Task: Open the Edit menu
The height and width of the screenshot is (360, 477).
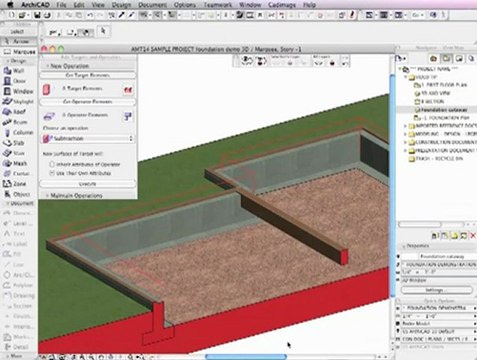Action: point(79,5)
